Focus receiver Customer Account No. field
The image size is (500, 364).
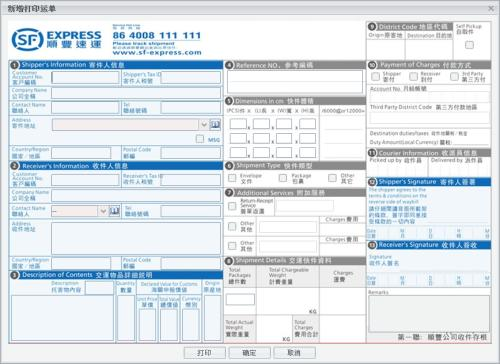tap(85, 180)
